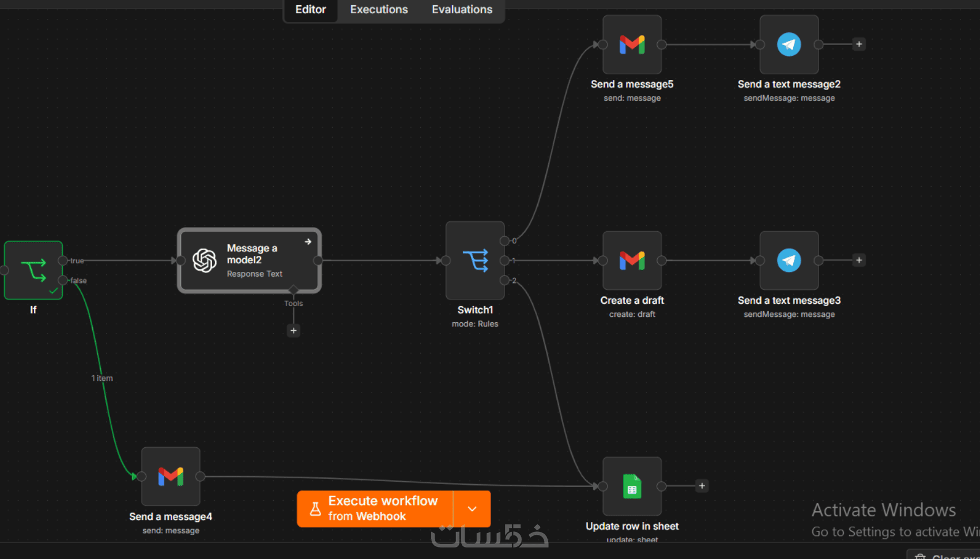Select the Send a message4 Gmail node
The width and height of the screenshot is (980, 559).
tap(171, 477)
